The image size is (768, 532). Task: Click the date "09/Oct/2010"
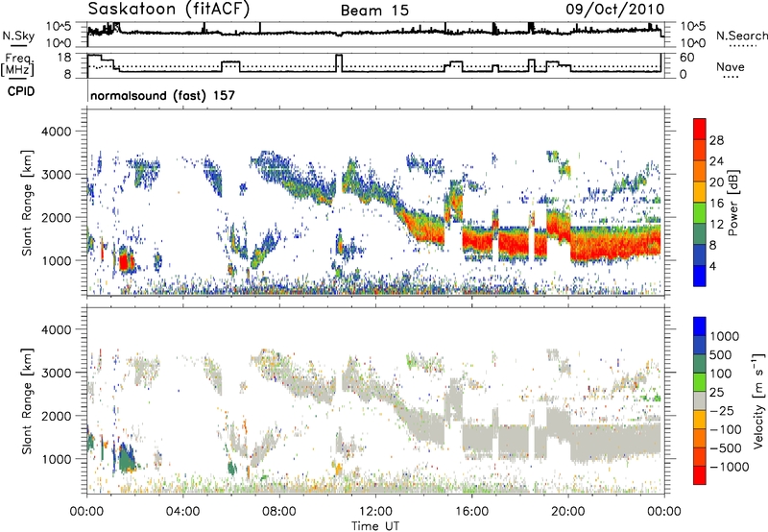click(x=615, y=10)
